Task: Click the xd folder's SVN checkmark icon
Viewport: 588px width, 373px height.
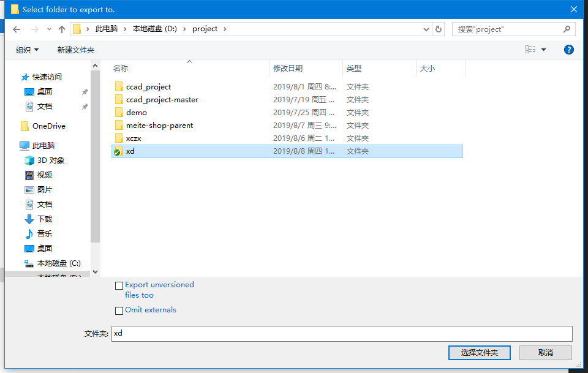Action: coord(118,151)
